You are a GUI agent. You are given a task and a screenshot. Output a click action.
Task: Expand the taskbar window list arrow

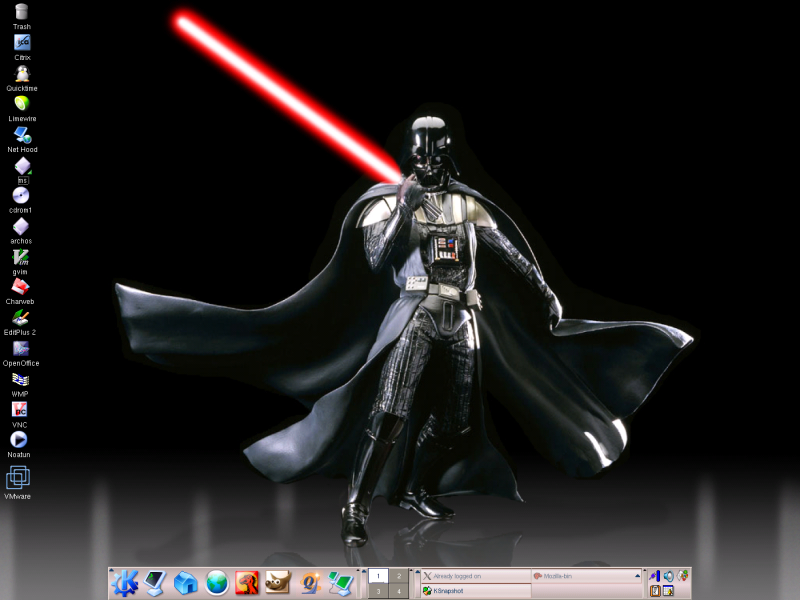point(637,576)
